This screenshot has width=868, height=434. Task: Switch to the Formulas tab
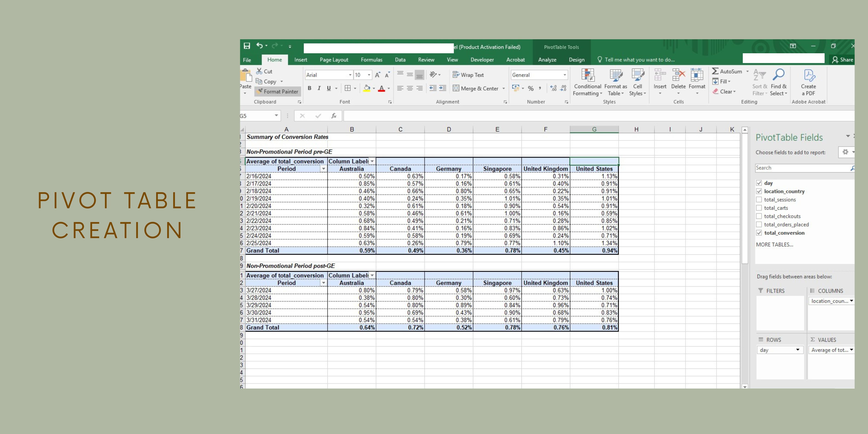coord(371,60)
